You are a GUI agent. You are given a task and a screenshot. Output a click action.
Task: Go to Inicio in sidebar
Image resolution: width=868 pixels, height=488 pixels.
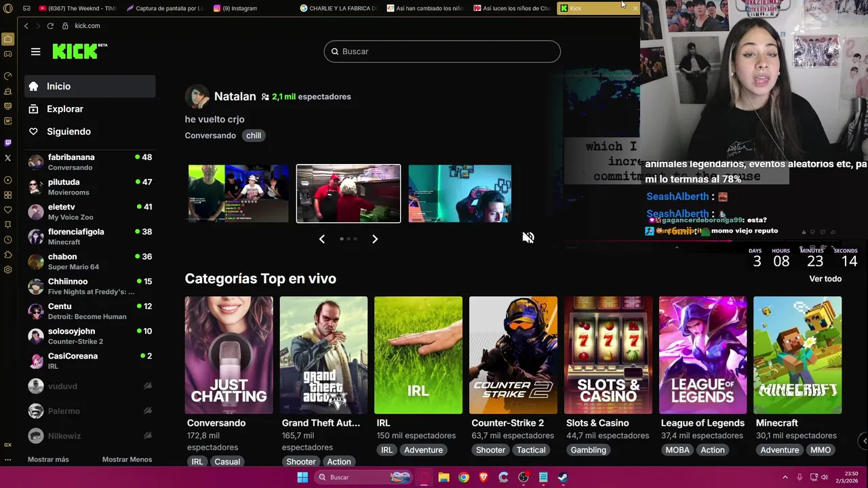[x=90, y=86]
